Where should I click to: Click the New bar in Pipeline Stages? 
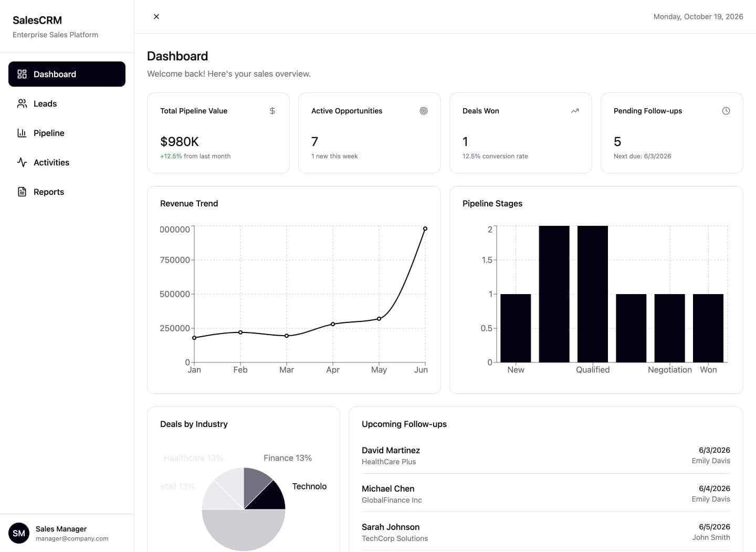[x=516, y=328]
